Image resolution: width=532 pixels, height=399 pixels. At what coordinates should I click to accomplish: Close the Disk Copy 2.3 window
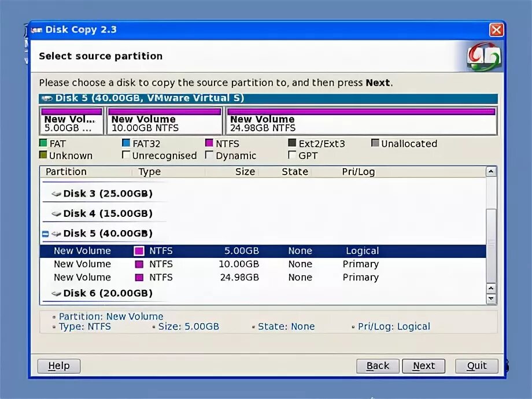496,30
